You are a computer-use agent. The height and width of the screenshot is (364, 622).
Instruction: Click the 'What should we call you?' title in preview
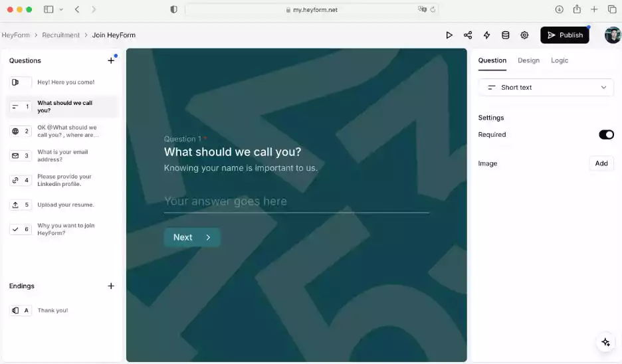[x=233, y=152]
